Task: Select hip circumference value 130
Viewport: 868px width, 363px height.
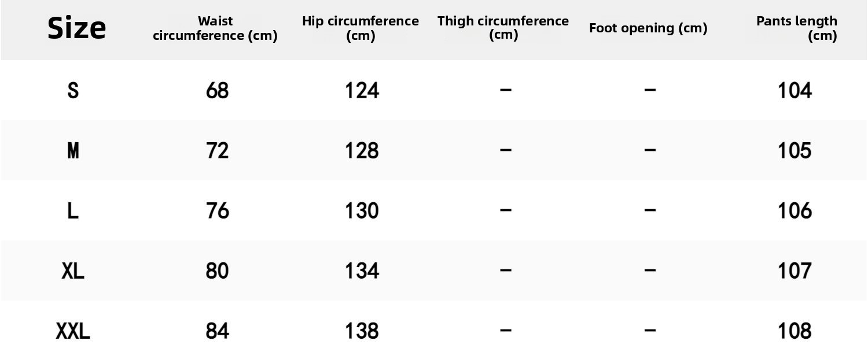Action: point(362,211)
